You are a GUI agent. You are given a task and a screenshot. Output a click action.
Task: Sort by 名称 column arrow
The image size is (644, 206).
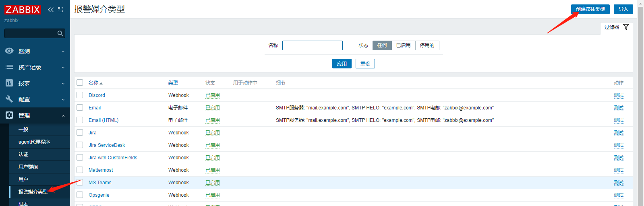(x=101, y=83)
